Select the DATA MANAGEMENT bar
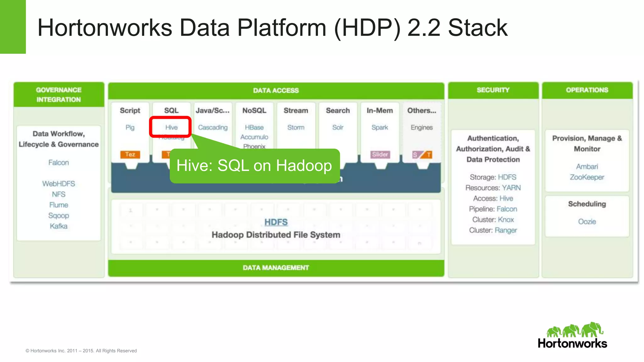 click(276, 268)
